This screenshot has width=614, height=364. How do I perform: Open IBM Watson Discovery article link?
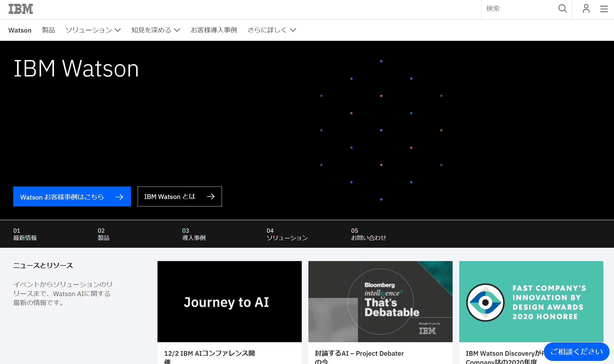[x=504, y=357]
